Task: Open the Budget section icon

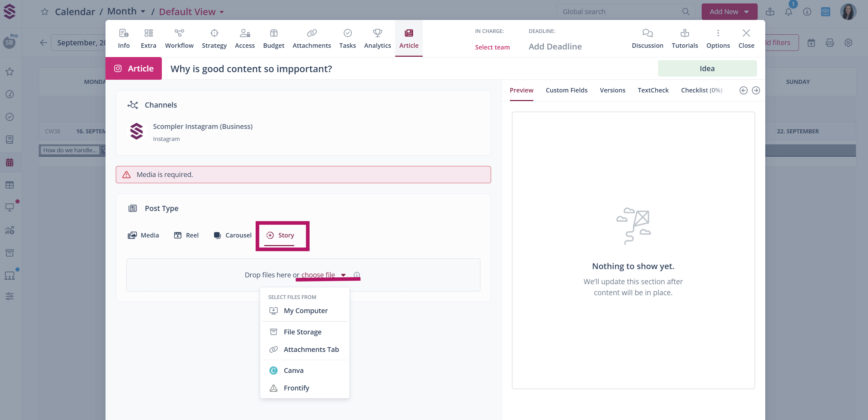Action: [x=274, y=33]
